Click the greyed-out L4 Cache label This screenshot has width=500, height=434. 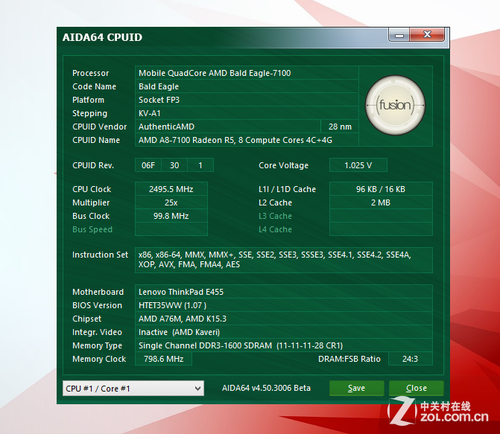point(275,229)
